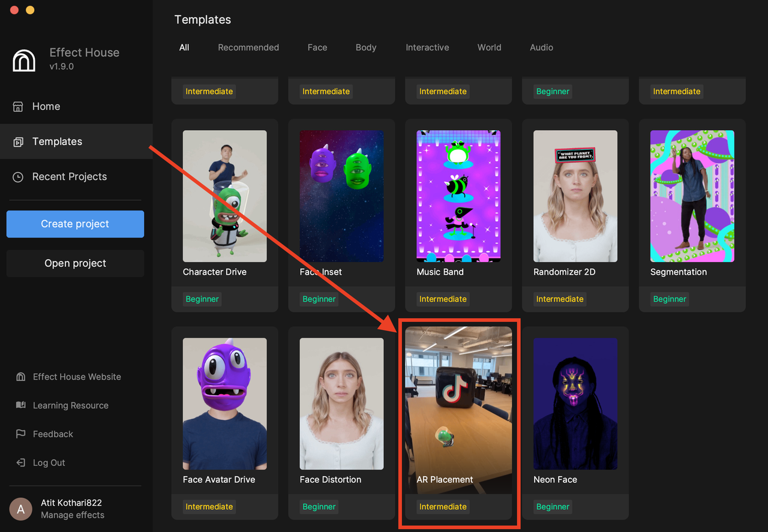The height and width of the screenshot is (532, 768).
Task: Open the AR Placement template
Action: pos(458,404)
